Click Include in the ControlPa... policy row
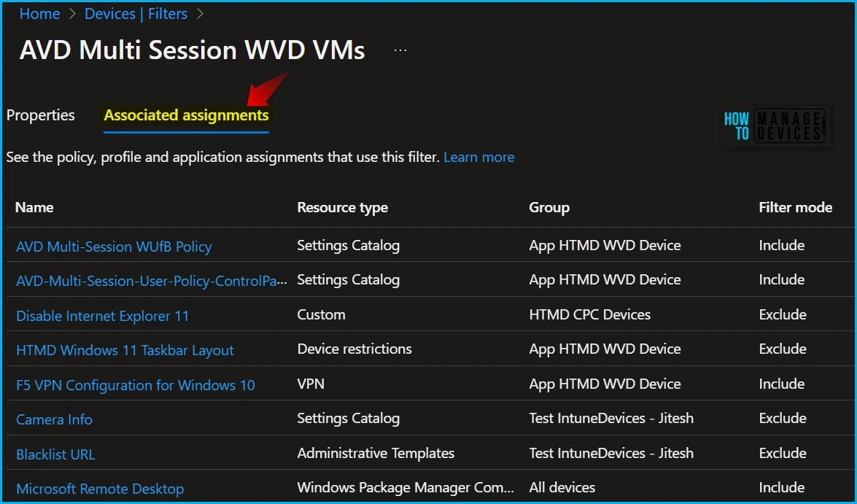This screenshot has height=504, width=857. [x=782, y=280]
